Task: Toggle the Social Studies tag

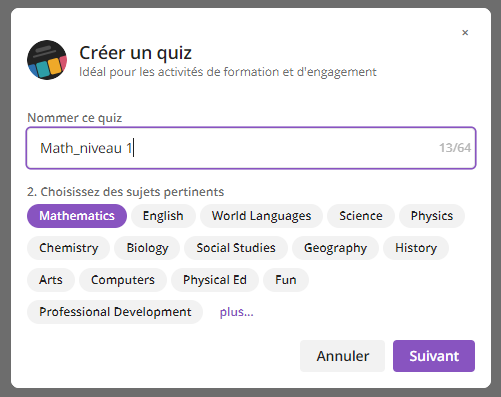Action: (x=236, y=248)
